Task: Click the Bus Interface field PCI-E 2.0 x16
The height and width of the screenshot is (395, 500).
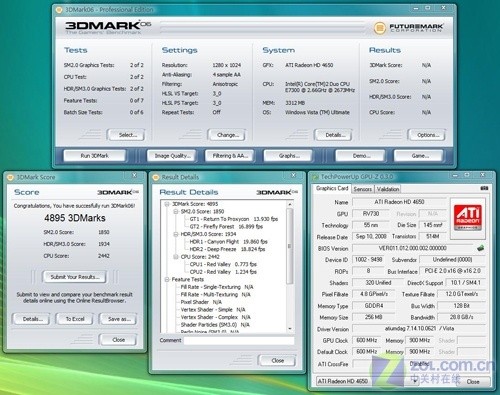Action: pyautogui.click(x=452, y=271)
